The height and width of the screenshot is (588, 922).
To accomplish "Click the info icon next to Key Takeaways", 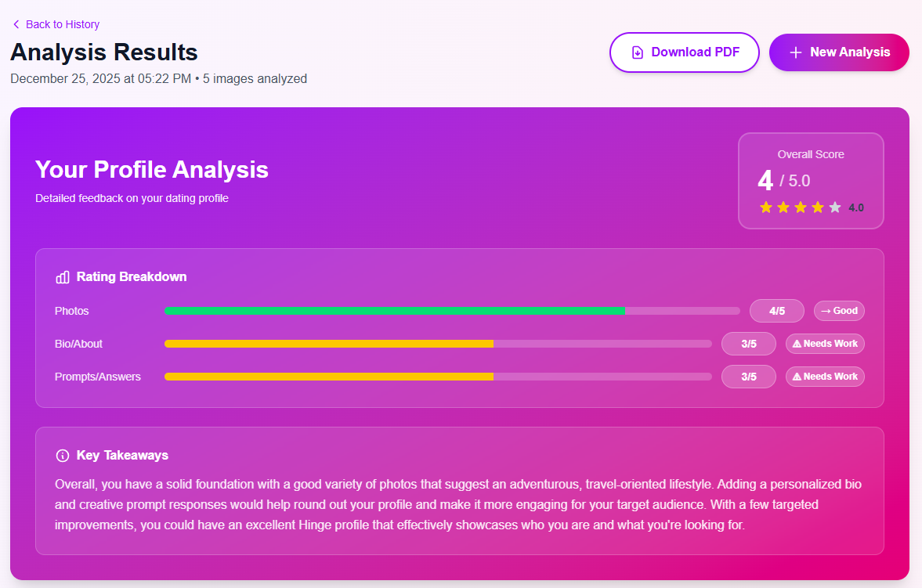I will coord(62,455).
